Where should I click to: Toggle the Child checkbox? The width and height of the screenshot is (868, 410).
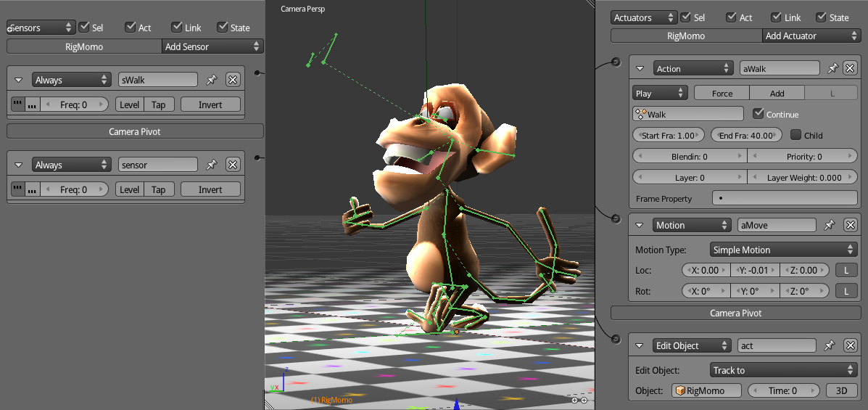(x=795, y=135)
